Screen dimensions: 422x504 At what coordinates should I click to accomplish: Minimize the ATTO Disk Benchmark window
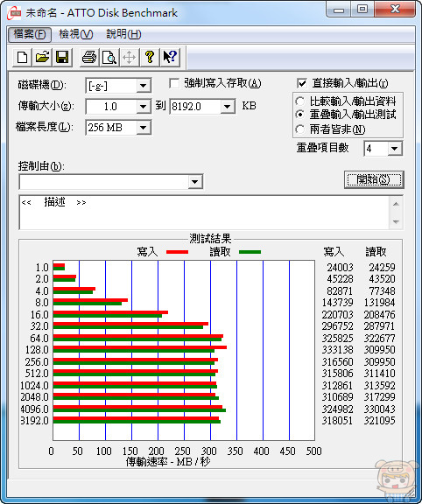tap(339, 10)
